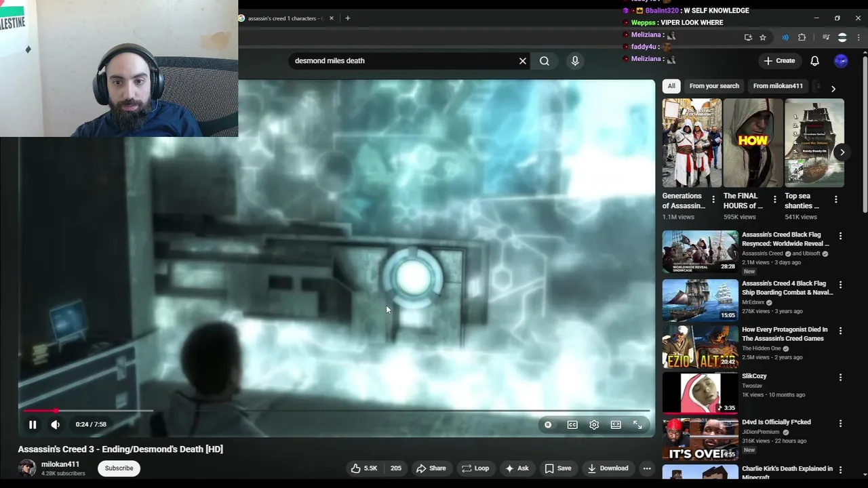868x488 pixels.
Task: Open 'How Every Protagonist Died In The Assassin's Creed Games'
Action: pyautogui.click(x=785, y=334)
